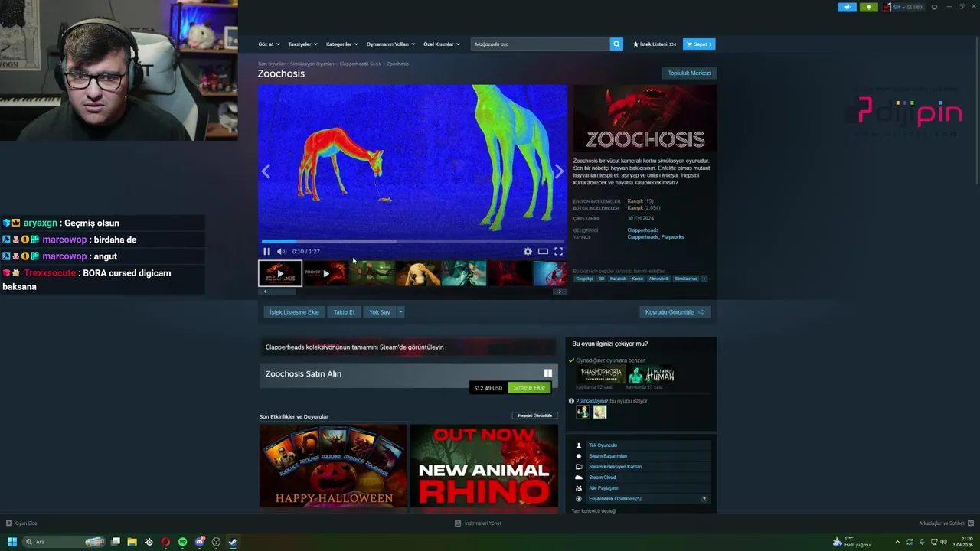Select the Simülasyon tag
This screenshot has width=980, height=551.
(686, 279)
